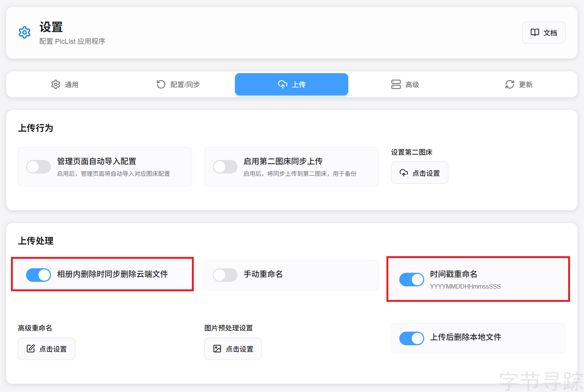Click the 上传处理 section heading
584x392 pixels.
36,241
